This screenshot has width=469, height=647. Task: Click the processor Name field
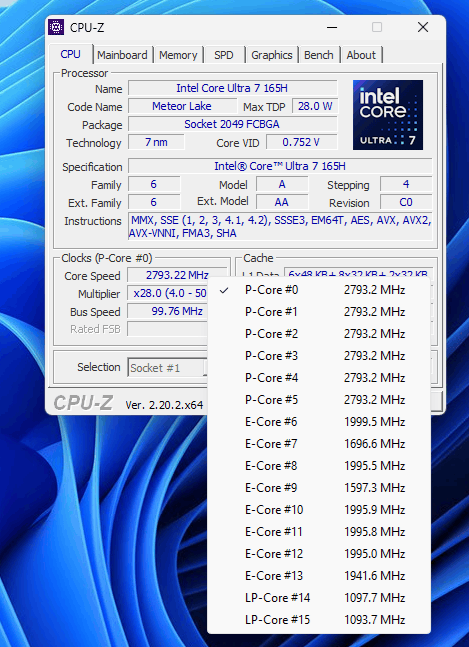232,88
